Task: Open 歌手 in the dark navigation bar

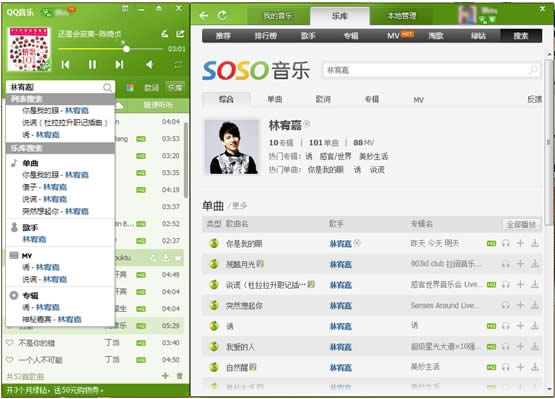Action: pyautogui.click(x=308, y=36)
